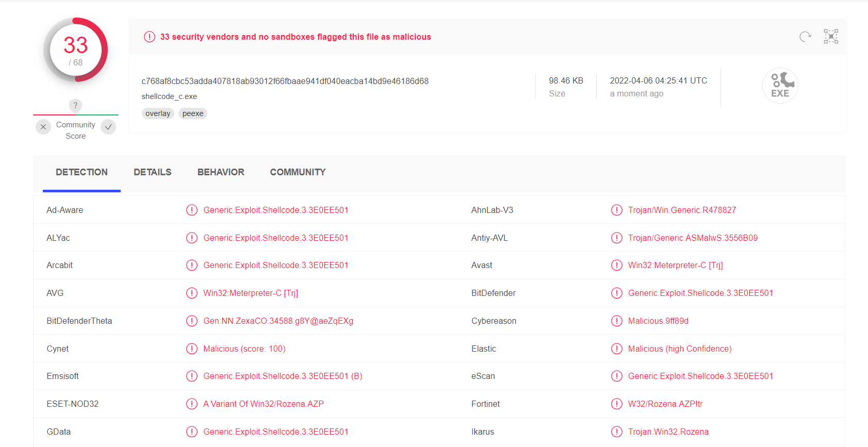Click the Cybereason vendor name
Screen dimensions: 868x447
(x=494, y=321)
